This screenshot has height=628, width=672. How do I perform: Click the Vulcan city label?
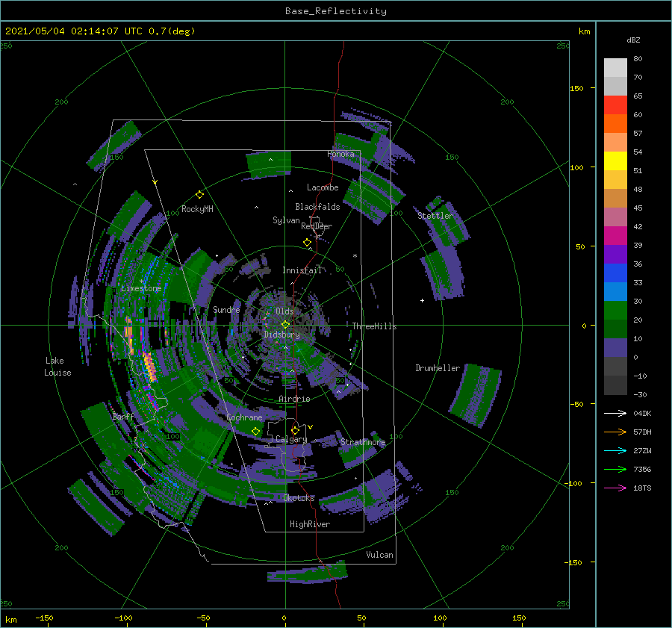click(x=380, y=555)
